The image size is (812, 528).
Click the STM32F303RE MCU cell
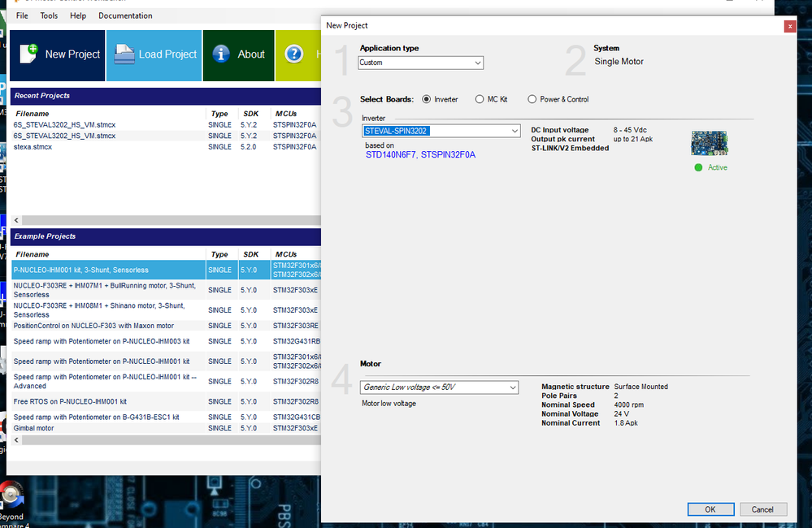tap(296, 326)
